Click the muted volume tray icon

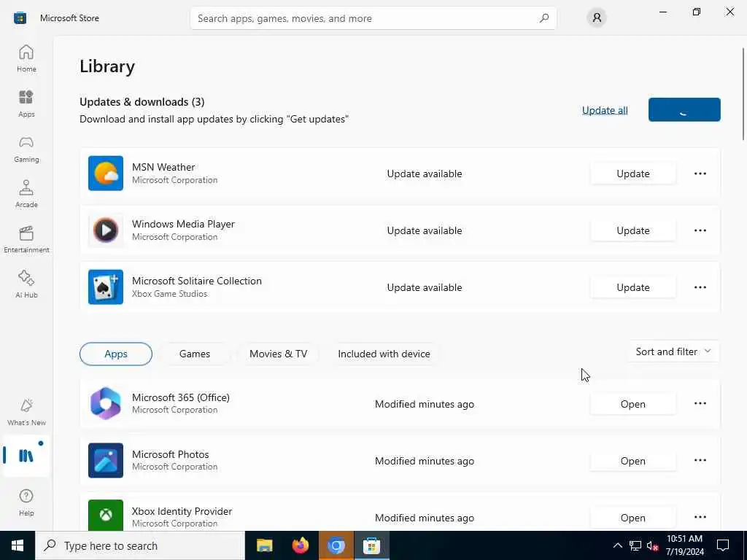tap(652, 545)
